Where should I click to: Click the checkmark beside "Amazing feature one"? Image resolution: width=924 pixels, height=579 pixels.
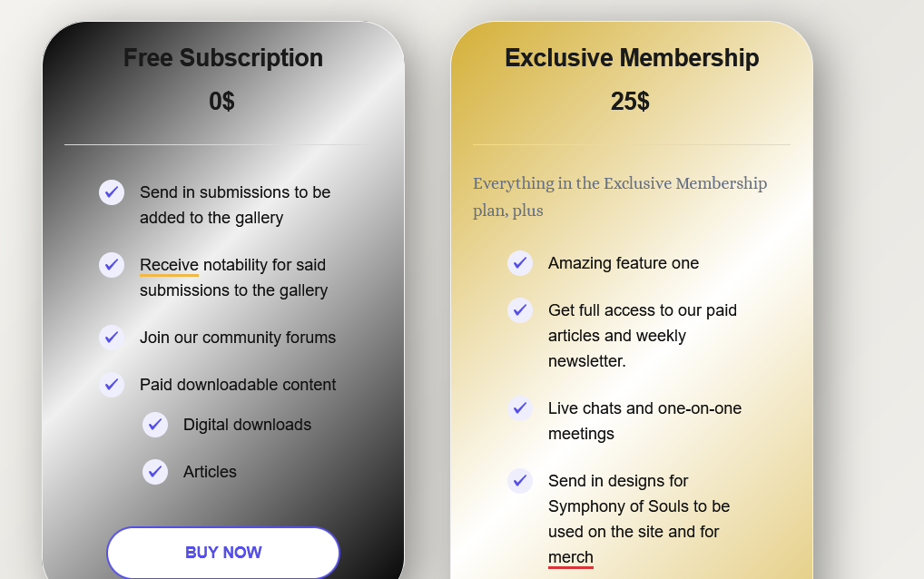520,263
